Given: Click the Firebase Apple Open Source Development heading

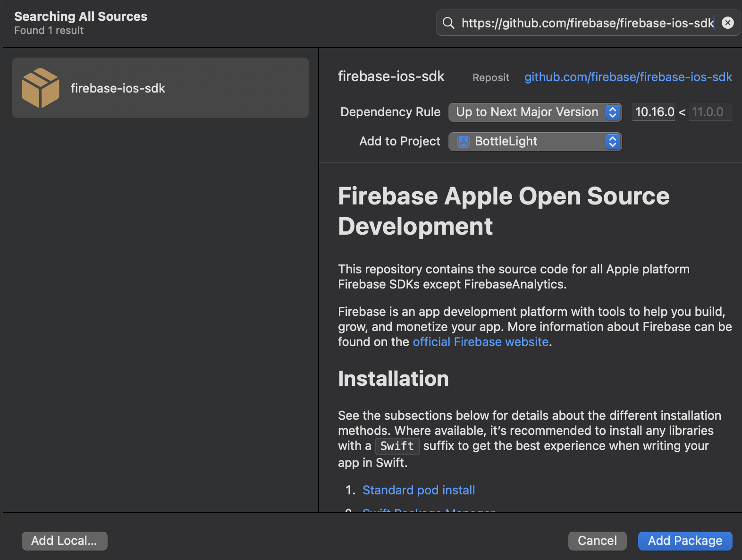Looking at the screenshot, I should (x=504, y=211).
